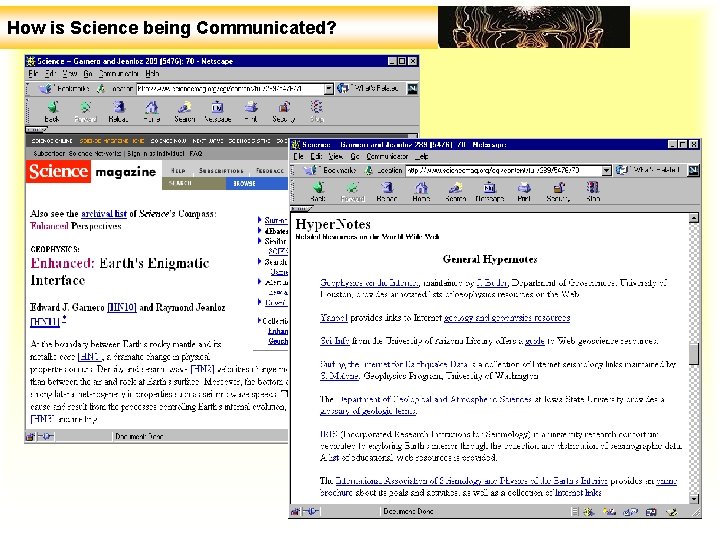Click 'Document: Done' in front window status bar
Image resolution: width=720 pixels, height=540 pixels.
tap(408, 511)
